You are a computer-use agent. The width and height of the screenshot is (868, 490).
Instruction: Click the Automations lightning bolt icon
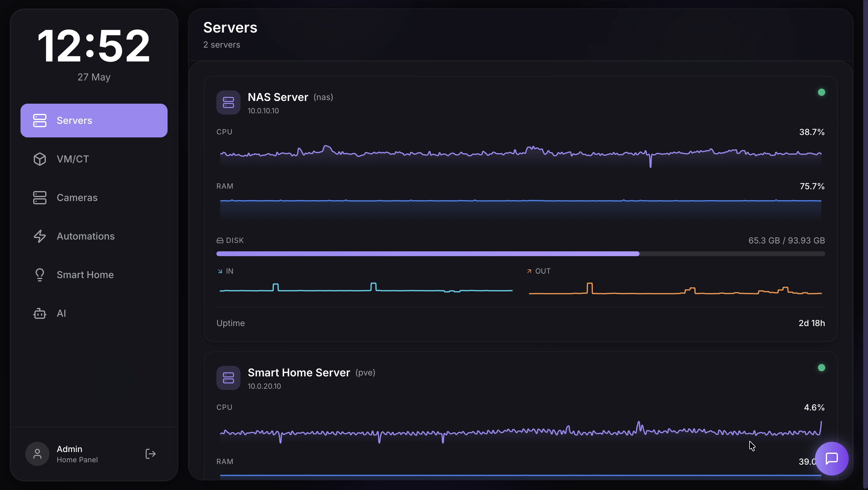pos(40,236)
